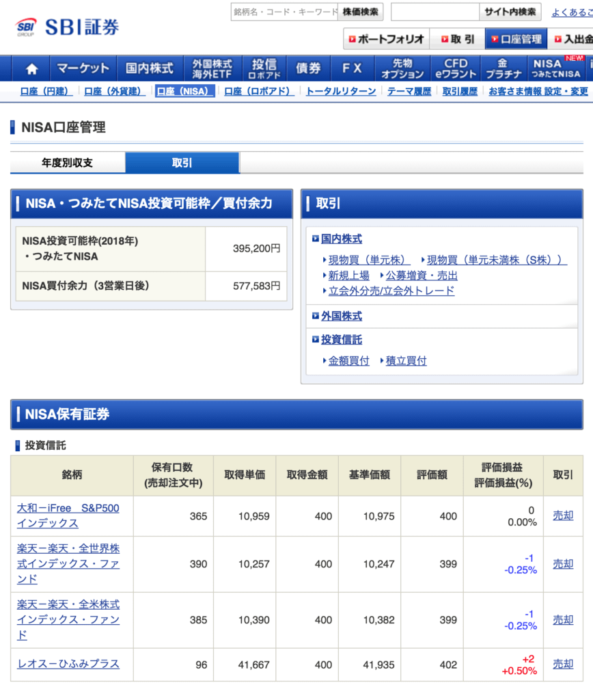
Task: Open 現物買(単元未満株(S株)) link
Action: pos(497,260)
